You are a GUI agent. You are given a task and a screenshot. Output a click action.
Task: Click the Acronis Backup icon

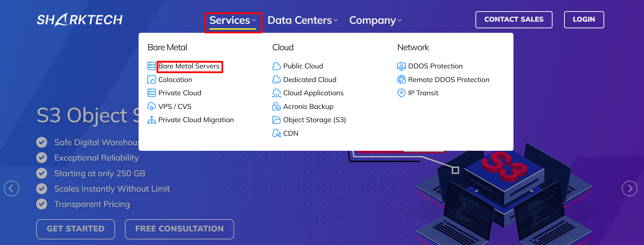(x=276, y=106)
